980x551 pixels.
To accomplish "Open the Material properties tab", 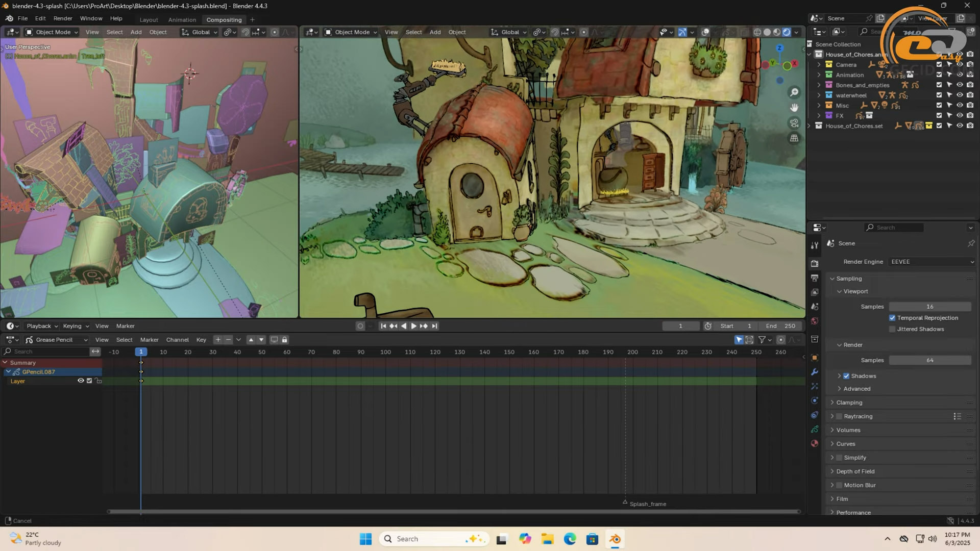I will click(x=815, y=443).
